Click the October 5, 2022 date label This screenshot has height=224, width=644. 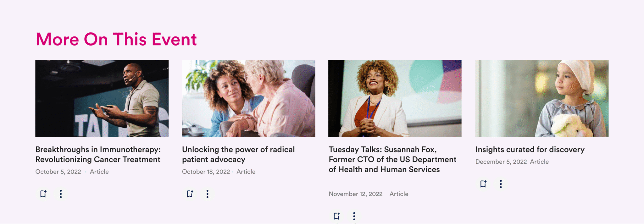click(x=58, y=172)
